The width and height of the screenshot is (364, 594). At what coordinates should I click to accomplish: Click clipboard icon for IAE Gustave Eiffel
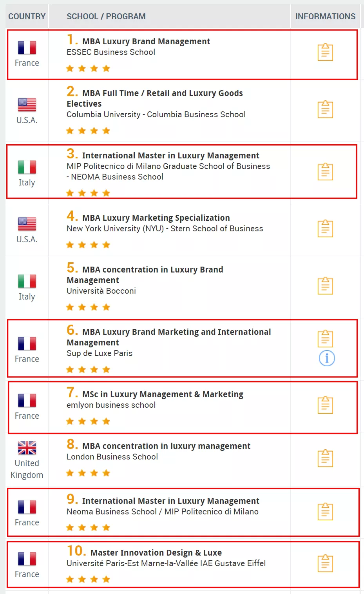coord(325,563)
